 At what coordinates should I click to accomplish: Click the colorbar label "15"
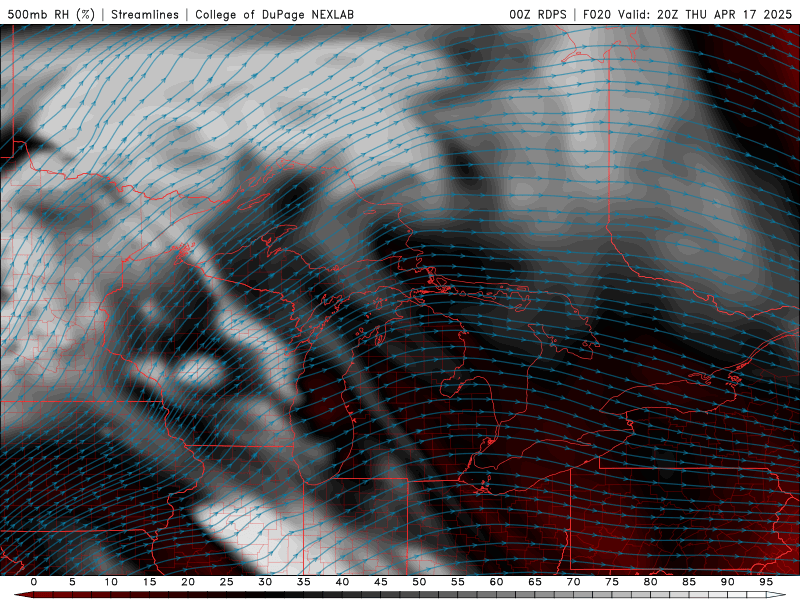(149, 582)
